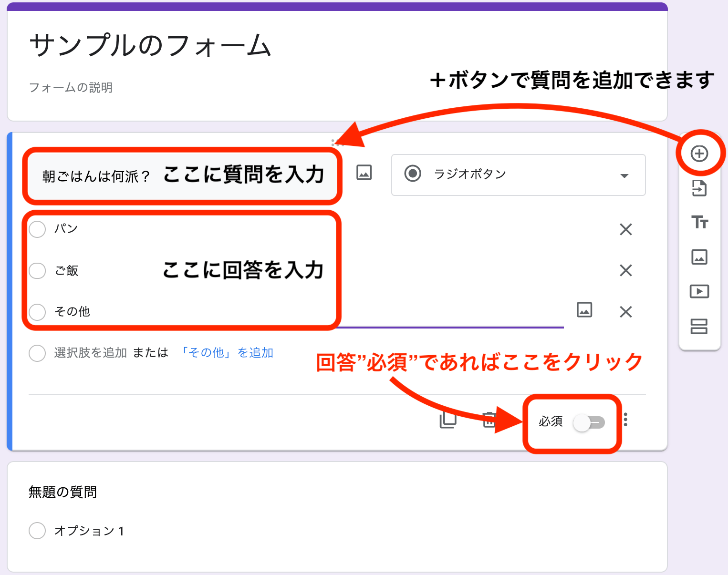
Task: Remove the ご飯 option with the X
Action: coord(625,270)
